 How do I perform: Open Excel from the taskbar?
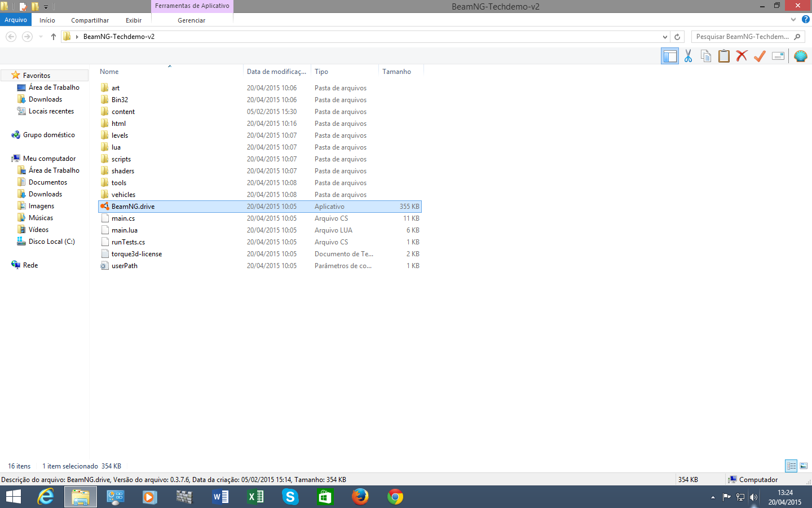pos(255,497)
